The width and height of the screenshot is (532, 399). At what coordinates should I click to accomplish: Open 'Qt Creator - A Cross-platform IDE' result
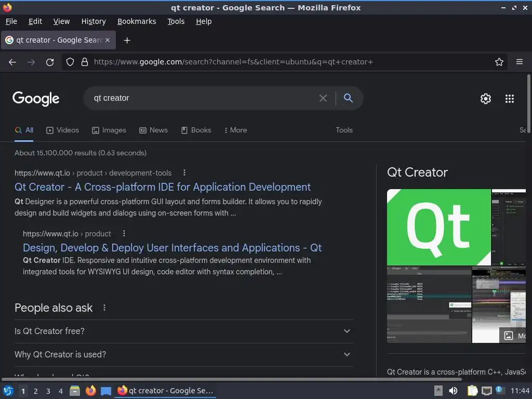(x=163, y=187)
